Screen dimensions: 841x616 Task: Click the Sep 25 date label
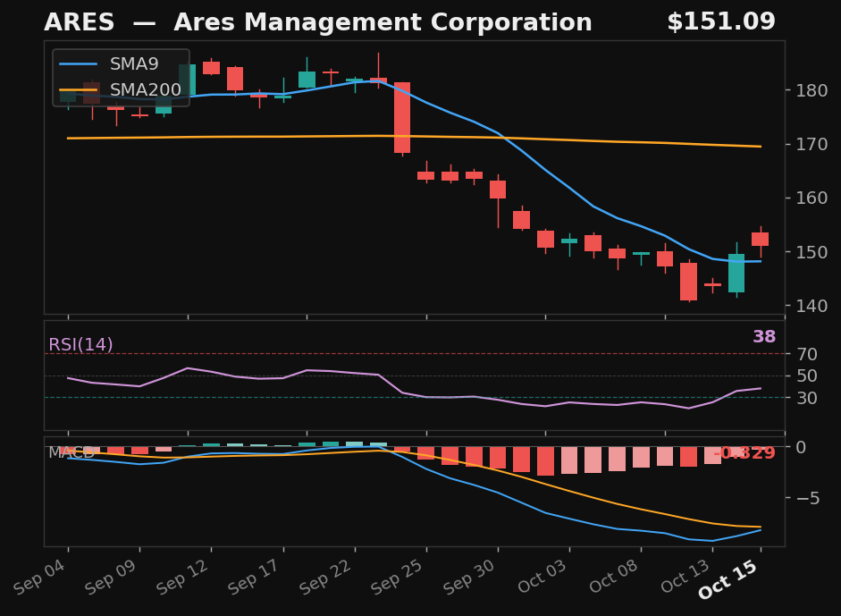pyautogui.click(x=399, y=577)
